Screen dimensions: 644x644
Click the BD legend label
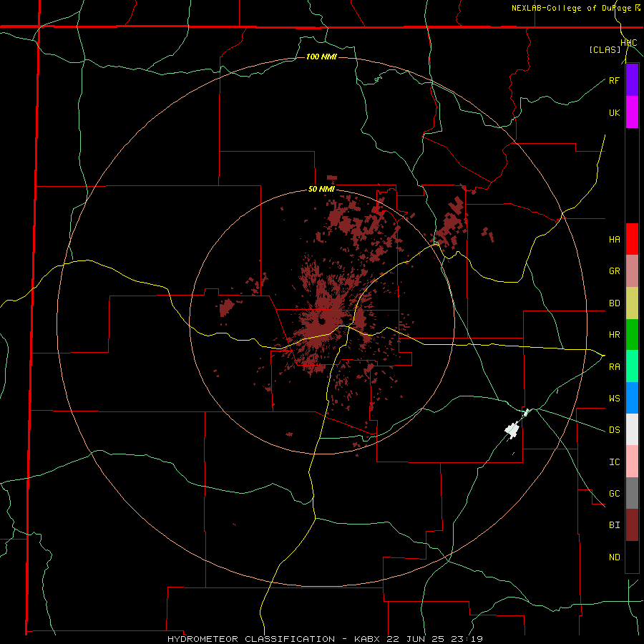(614, 303)
